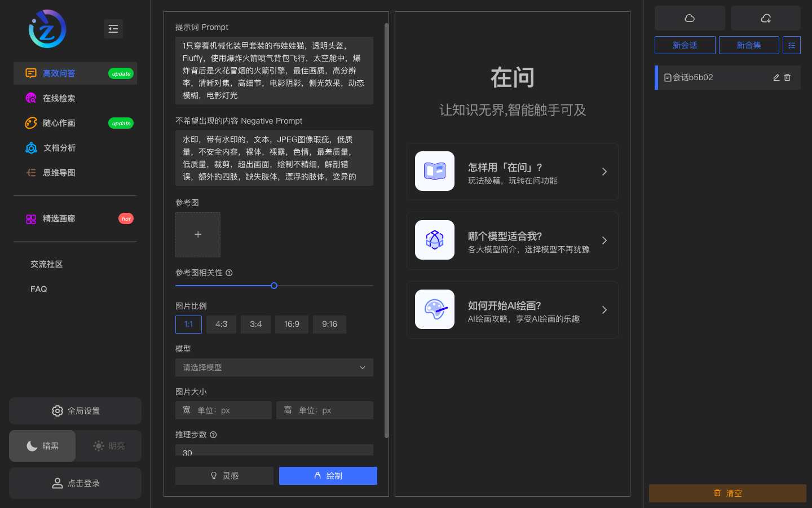The width and height of the screenshot is (812, 508).
Task: Select the 思维导图 mind map icon
Action: point(31,172)
